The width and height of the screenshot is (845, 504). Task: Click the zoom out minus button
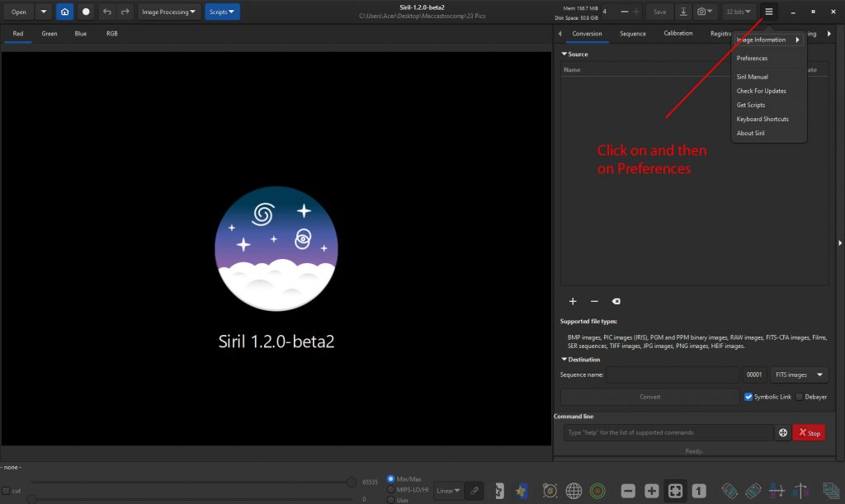pos(628,491)
